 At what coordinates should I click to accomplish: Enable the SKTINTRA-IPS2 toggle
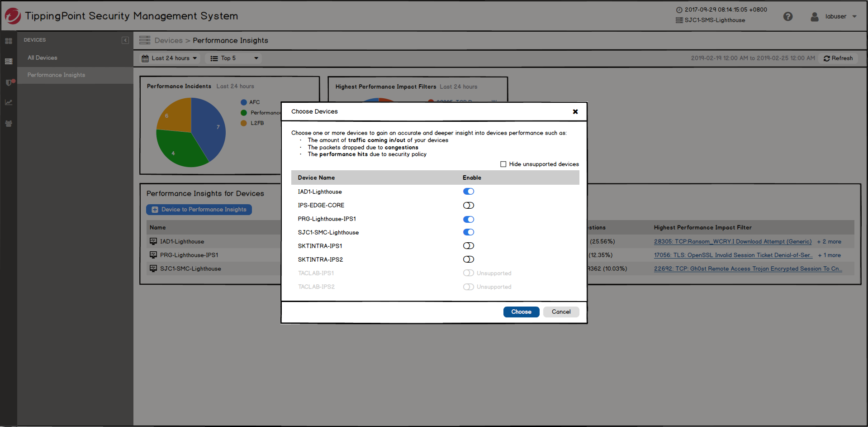coord(469,259)
